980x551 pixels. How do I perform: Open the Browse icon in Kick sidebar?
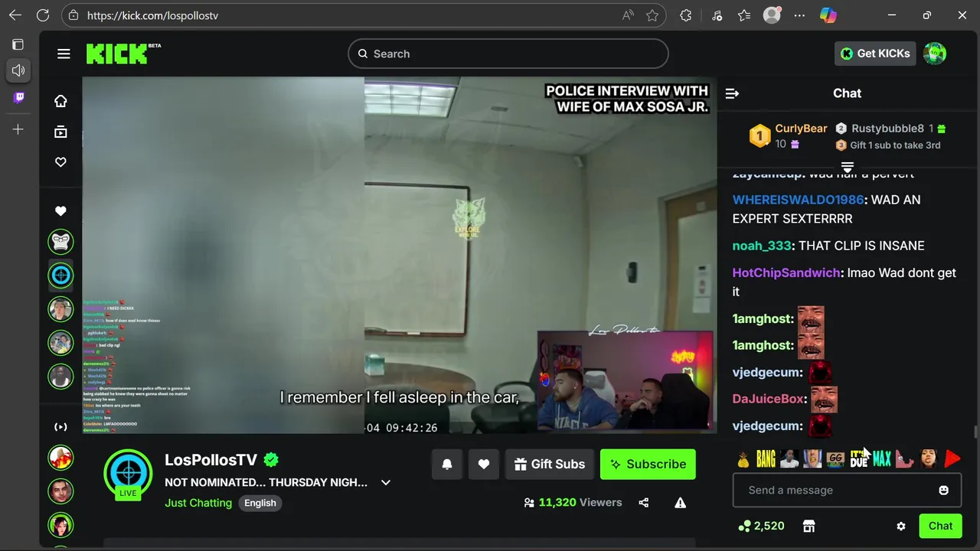tap(60, 132)
